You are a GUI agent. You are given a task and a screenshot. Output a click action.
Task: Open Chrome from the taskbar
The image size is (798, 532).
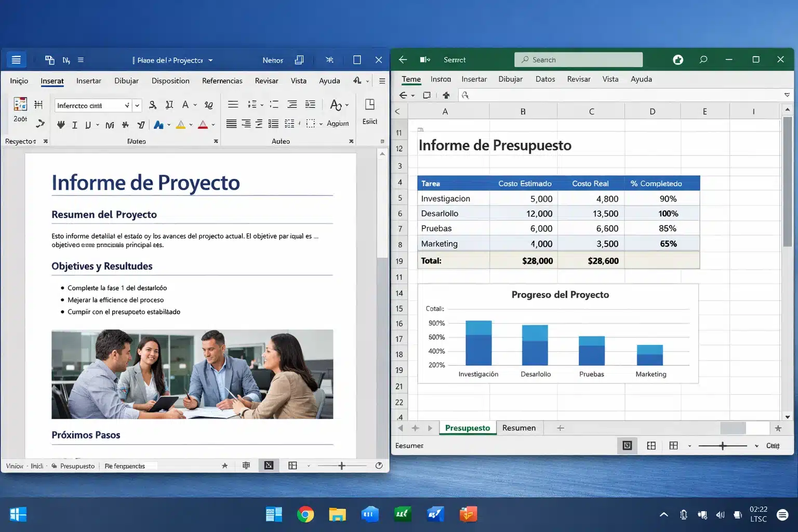[305, 514]
